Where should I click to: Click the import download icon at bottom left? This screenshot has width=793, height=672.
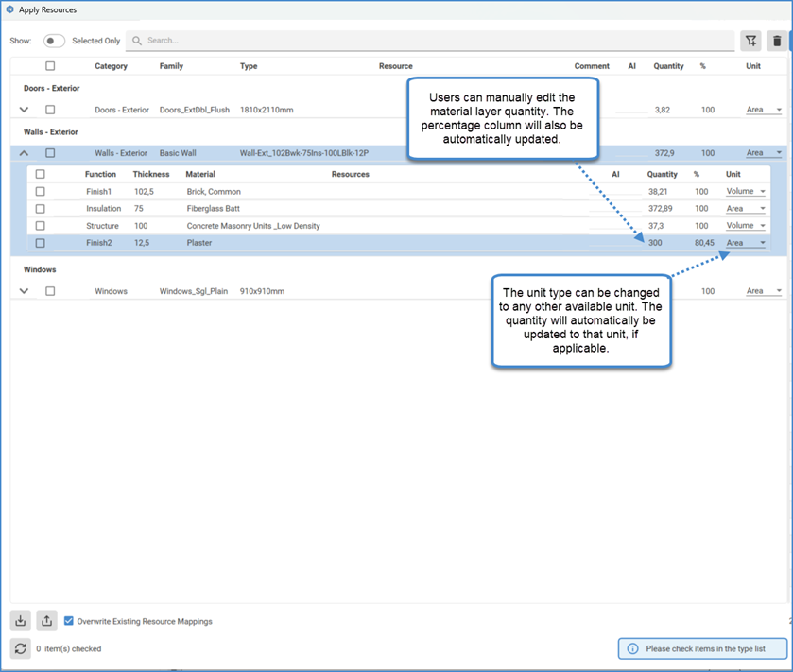click(x=20, y=621)
